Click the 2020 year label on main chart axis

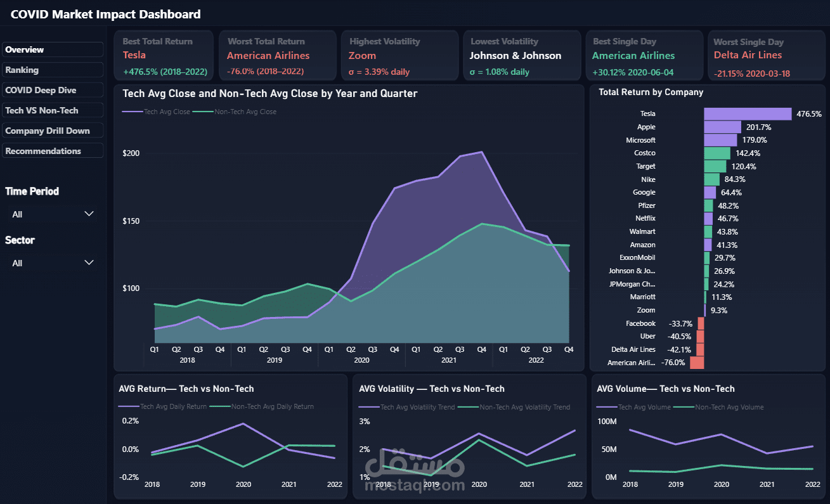coord(361,360)
